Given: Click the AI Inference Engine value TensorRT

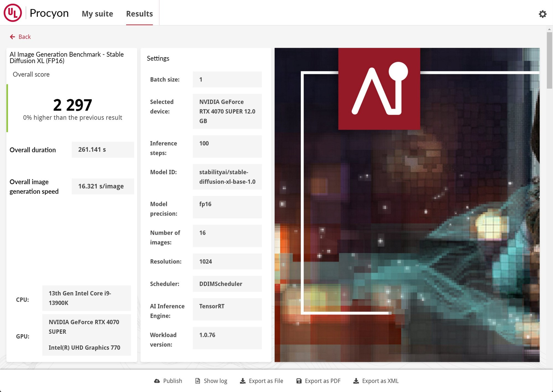Looking at the screenshot, I should (227, 310).
